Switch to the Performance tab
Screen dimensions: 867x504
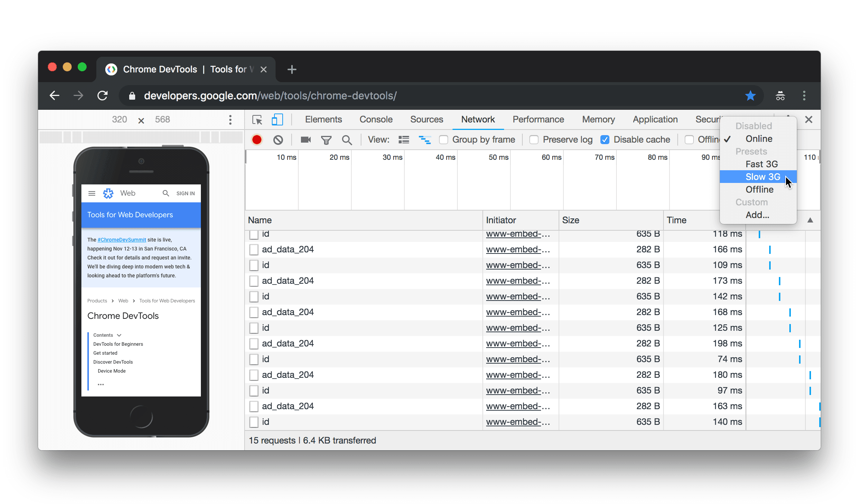tap(538, 119)
